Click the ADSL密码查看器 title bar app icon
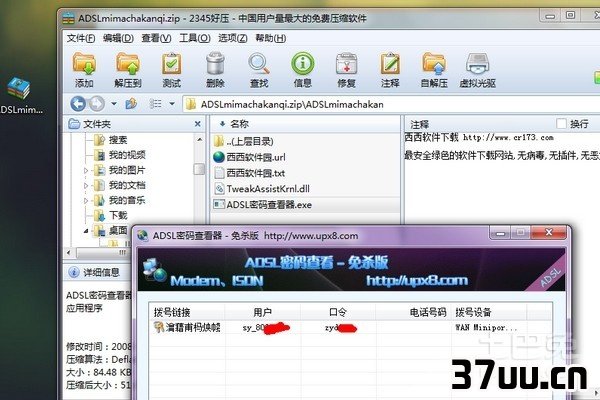 [143, 235]
